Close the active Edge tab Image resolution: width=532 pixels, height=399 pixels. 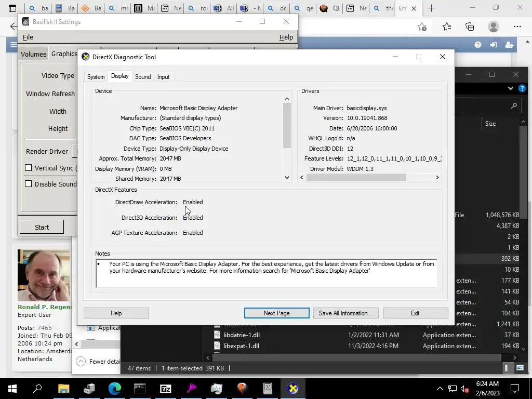(414, 8)
